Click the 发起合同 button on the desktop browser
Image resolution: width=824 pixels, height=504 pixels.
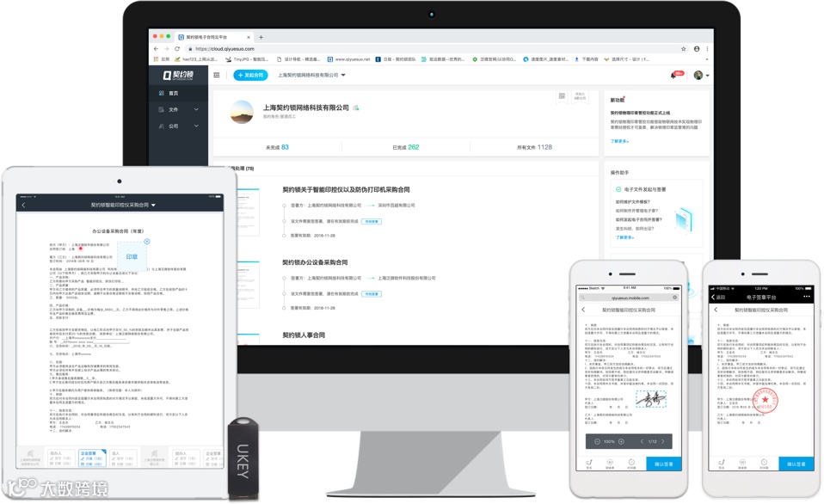click(250, 75)
